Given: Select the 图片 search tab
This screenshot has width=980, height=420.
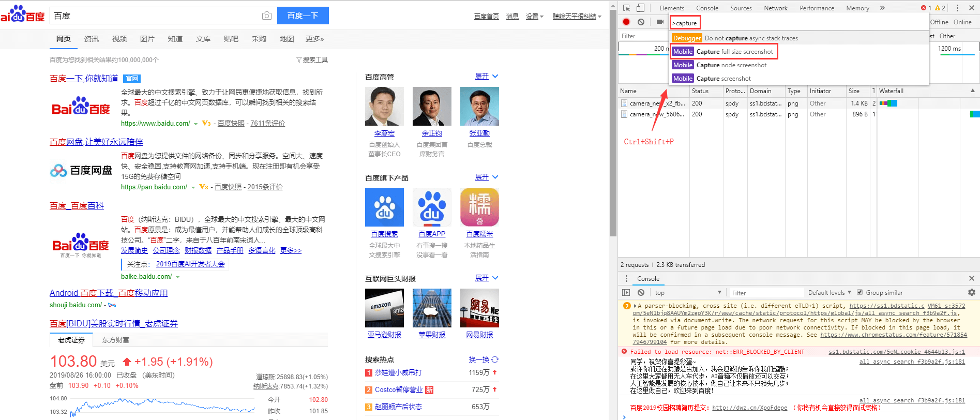Looking at the screenshot, I should 147,39.
